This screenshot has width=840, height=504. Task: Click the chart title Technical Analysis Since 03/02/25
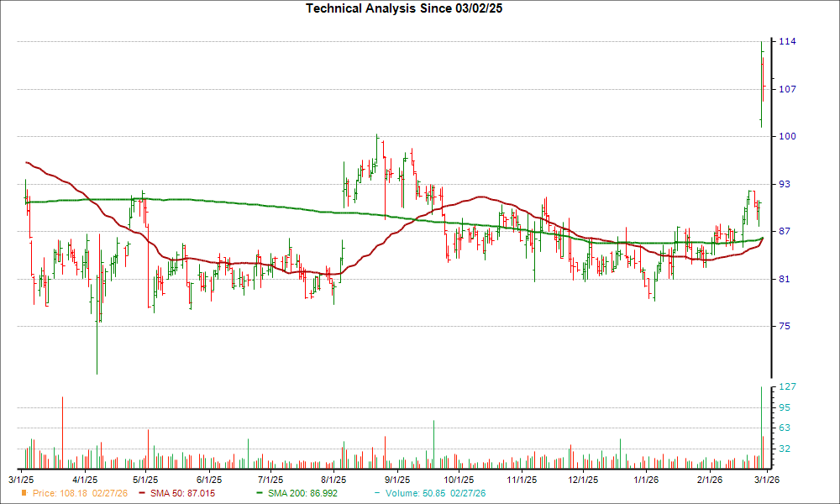pyautogui.click(x=405, y=9)
